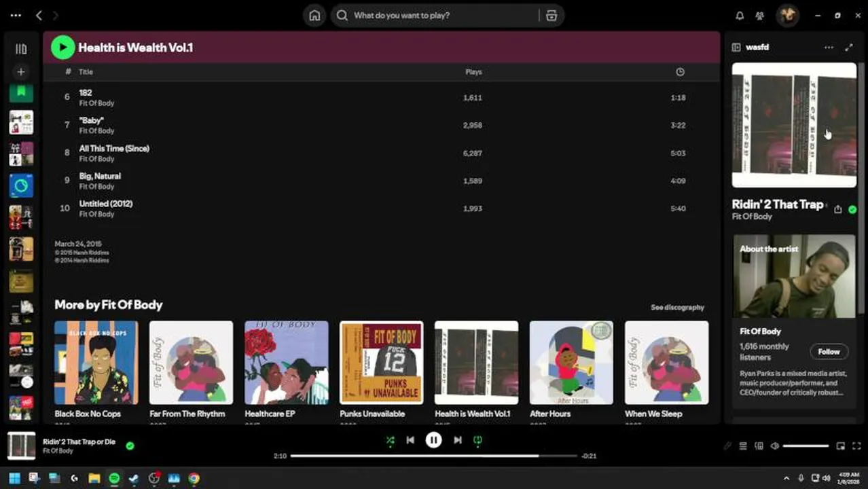Screen dimensions: 868x489
Task: Open the miniplayer icon
Action: coord(840,446)
